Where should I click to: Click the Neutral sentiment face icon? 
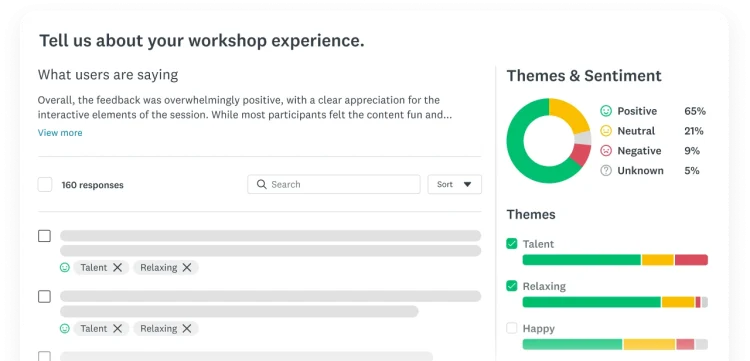coord(606,131)
